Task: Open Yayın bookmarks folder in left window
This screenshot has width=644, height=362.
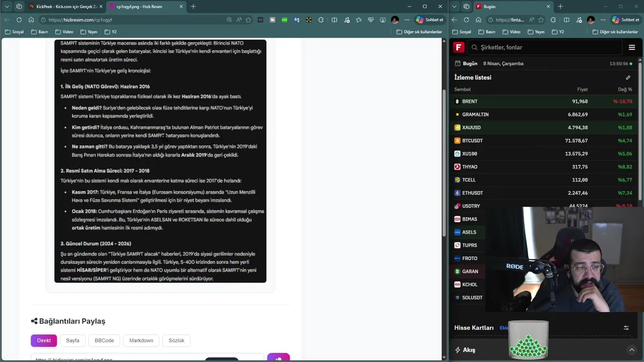Action: 89,32
